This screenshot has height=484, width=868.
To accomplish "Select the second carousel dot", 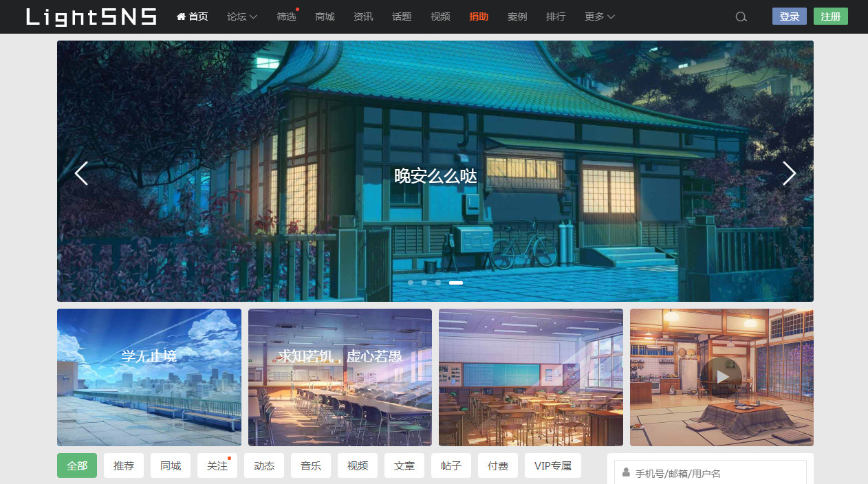I will click(424, 283).
